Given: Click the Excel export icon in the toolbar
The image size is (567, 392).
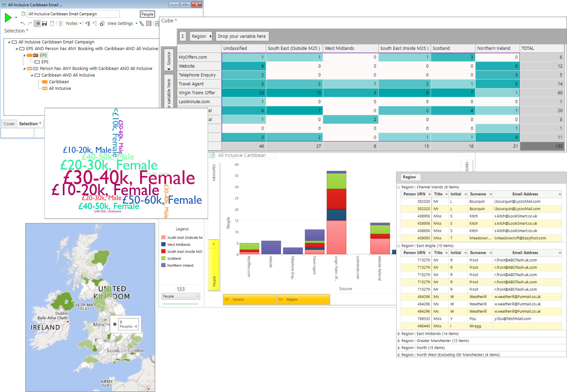Looking at the screenshot, I should pos(157,24).
